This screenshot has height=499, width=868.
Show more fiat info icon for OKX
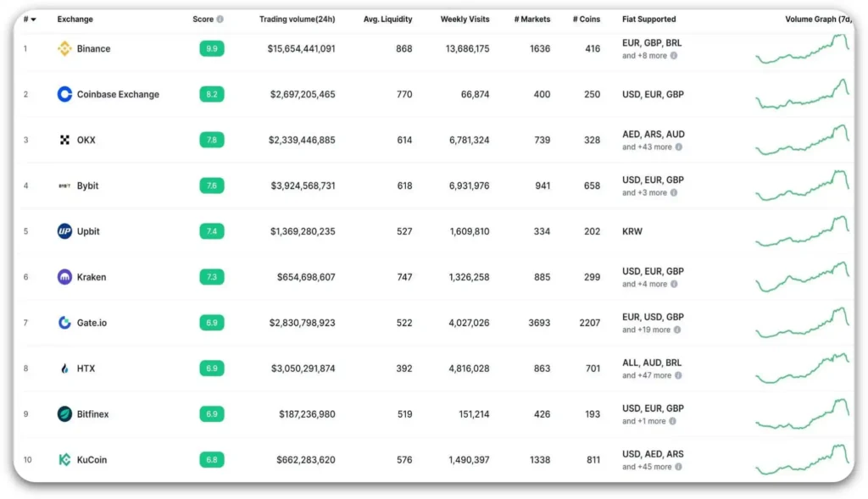click(679, 147)
